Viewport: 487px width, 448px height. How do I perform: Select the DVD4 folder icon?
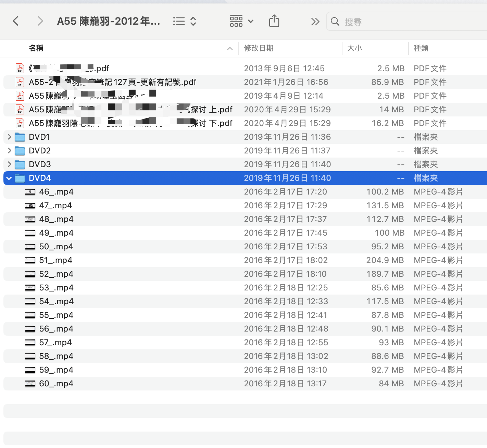20,178
